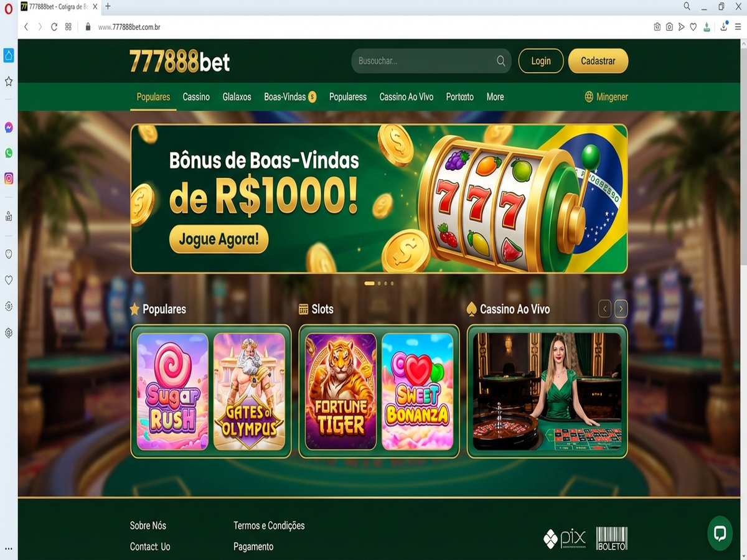
Task: Click the Login button
Action: click(x=541, y=61)
